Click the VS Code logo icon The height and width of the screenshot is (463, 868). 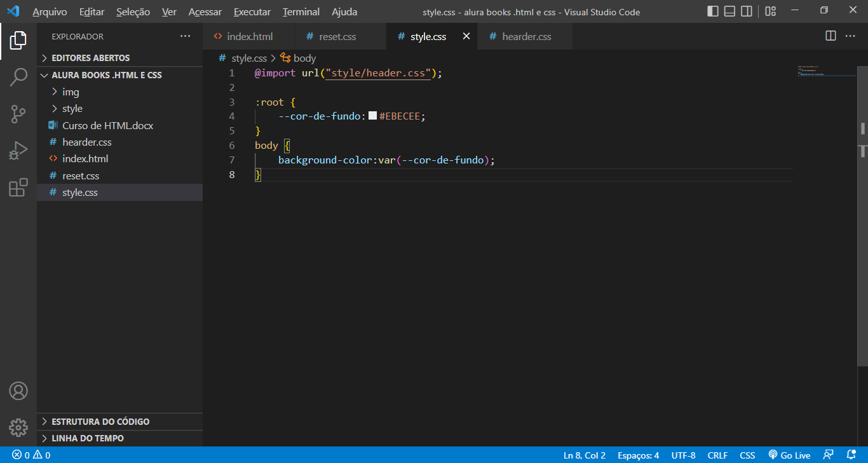tap(13, 11)
